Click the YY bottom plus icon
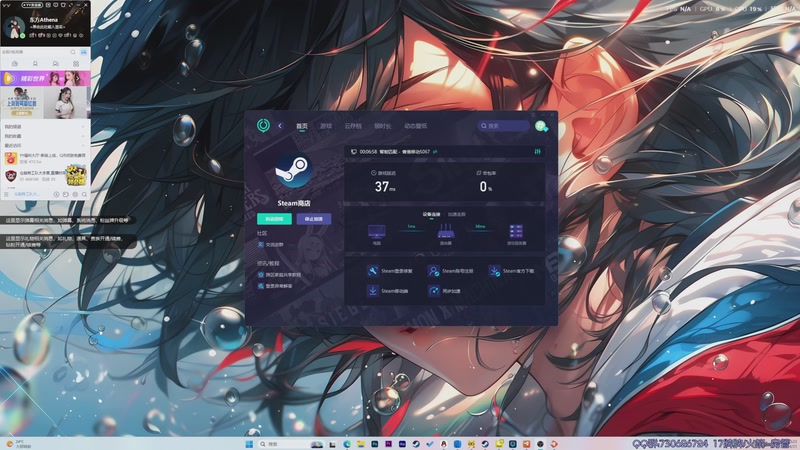Viewport: 800px width, 450px height. point(57,194)
